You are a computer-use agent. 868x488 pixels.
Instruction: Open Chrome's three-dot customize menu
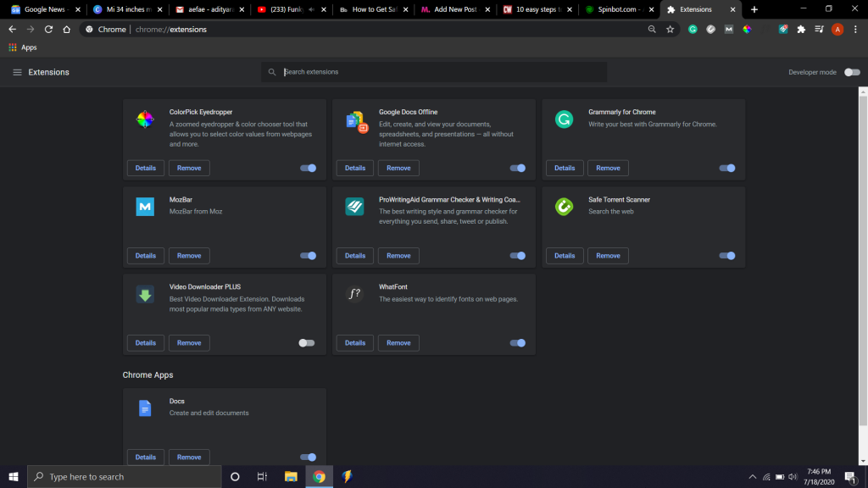click(x=856, y=30)
